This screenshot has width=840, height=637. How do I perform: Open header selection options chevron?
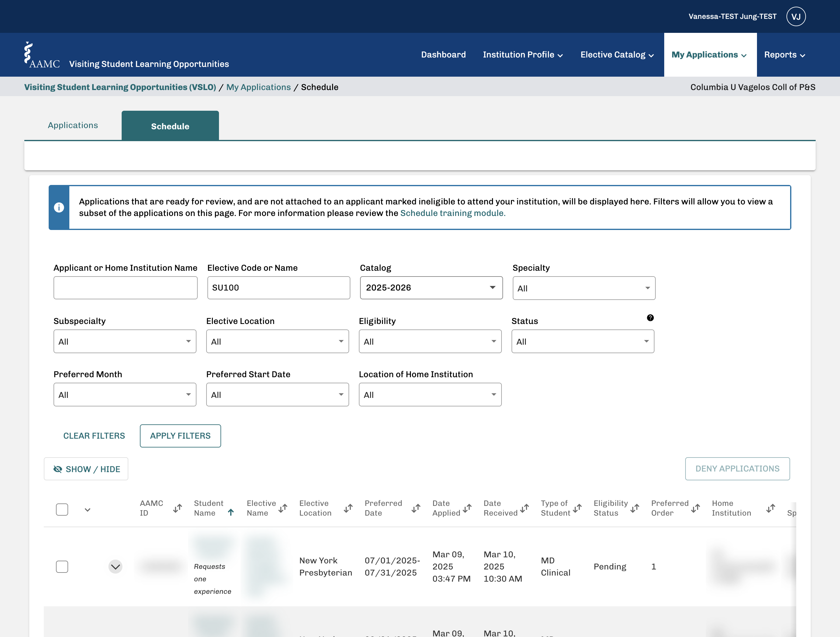click(x=88, y=510)
